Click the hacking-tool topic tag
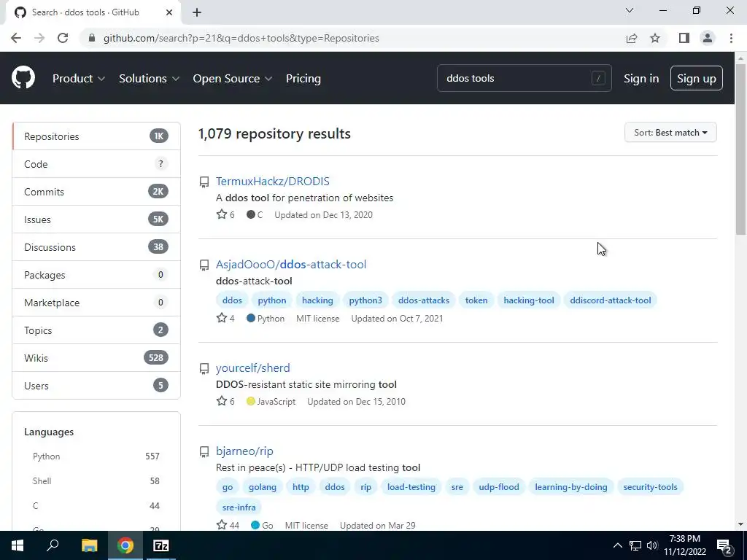Viewport: 747px width, 560px height. [529, 300]
